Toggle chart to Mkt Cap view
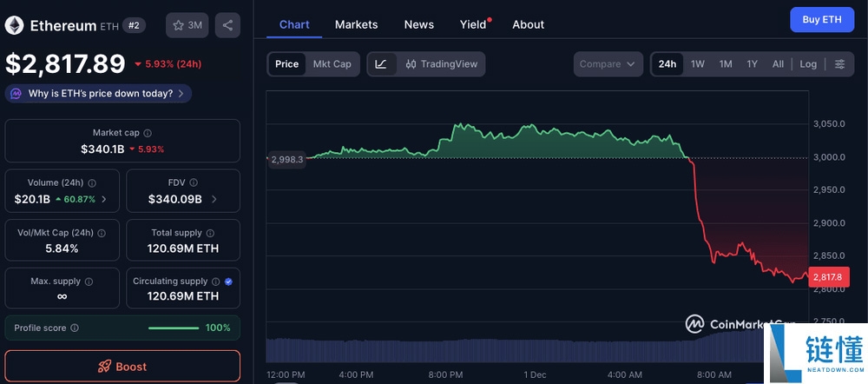The width and height of the screenshot is (868, 384). point(332,64)
